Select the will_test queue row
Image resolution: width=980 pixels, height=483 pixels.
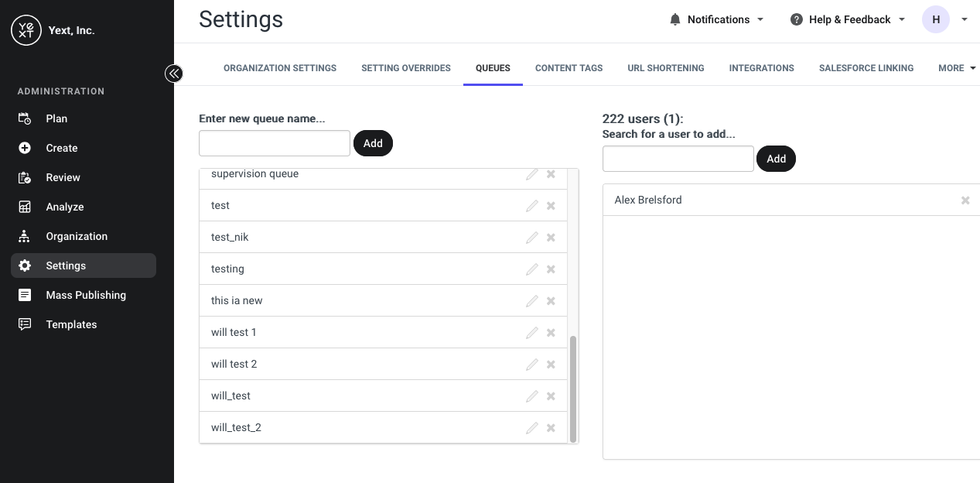pos(384,396)
